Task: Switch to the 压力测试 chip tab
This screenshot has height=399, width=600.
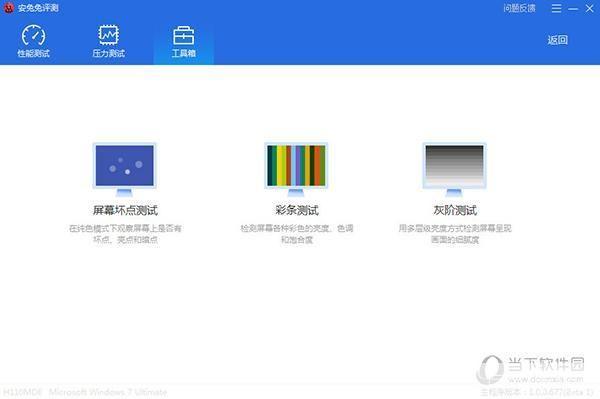Action: tap(108, 41)
